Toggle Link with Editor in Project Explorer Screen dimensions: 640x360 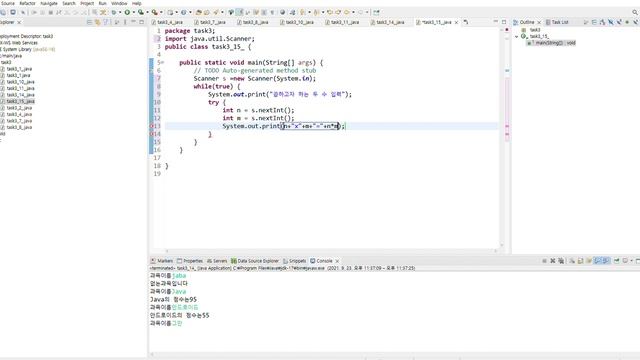(x=98, y=22)
